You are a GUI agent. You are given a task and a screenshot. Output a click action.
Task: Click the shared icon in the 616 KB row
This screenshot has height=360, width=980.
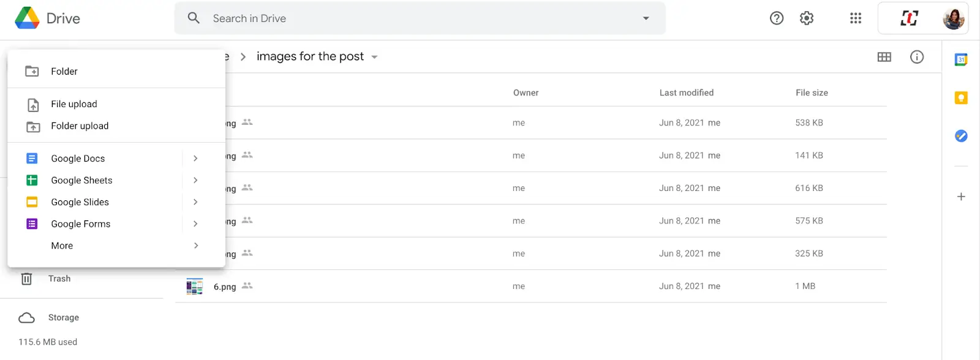click(247, 187)
